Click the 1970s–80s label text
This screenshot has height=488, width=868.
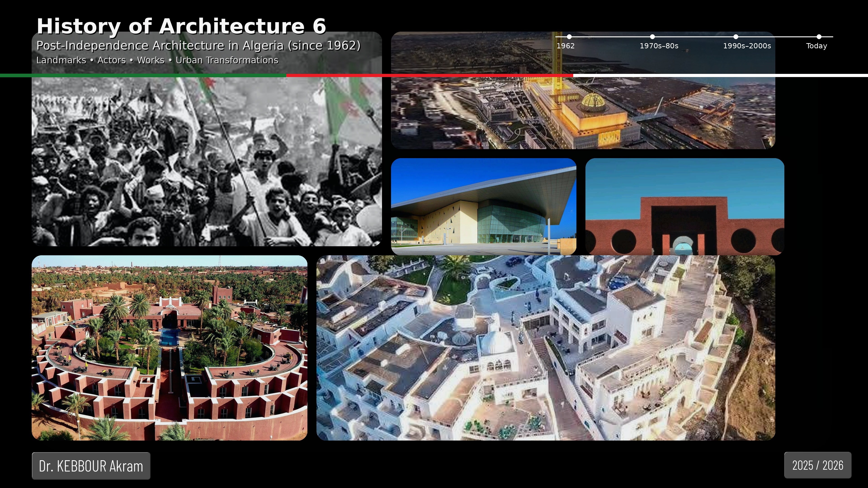(659, 46)
